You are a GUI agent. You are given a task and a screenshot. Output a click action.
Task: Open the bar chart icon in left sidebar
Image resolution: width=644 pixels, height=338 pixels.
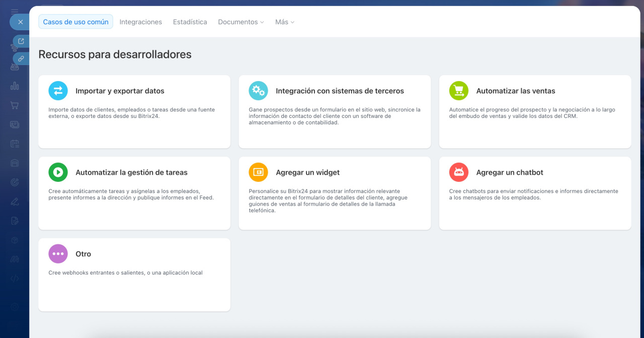15,86
